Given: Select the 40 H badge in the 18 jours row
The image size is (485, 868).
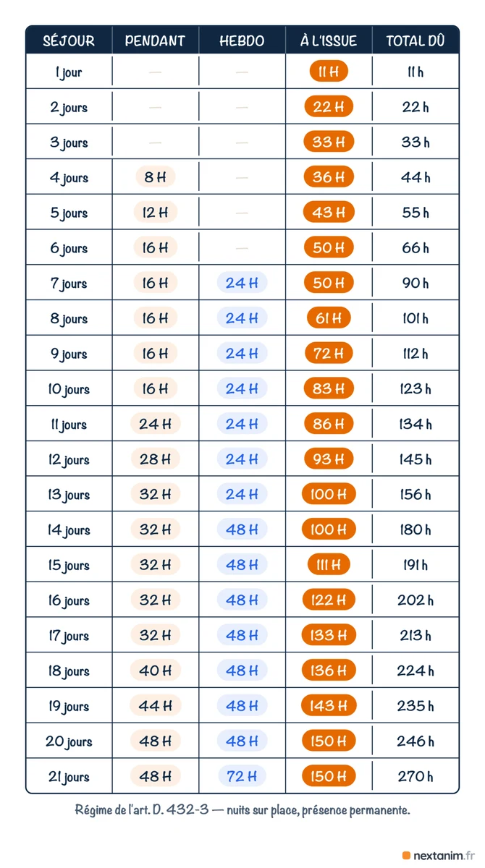Looking at the screenshot, I should click(155, 671).
